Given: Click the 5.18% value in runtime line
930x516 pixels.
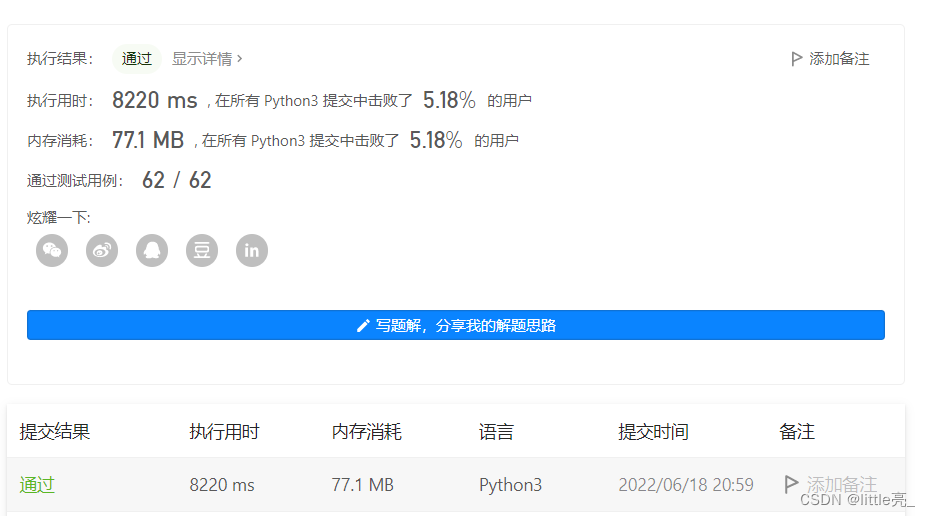Looking at the screenshot, I should [449, 100].
